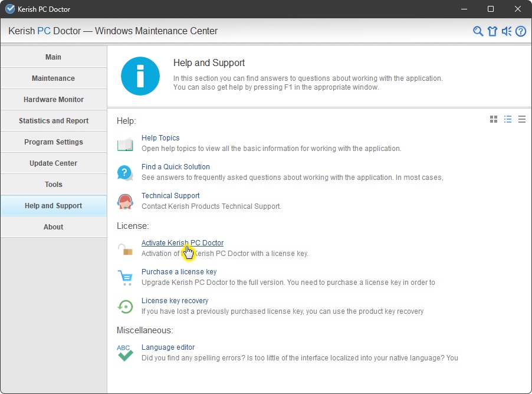Viewport: 532px width, 394px height.
Task: Click the question mark help icon
Action: 521,31
